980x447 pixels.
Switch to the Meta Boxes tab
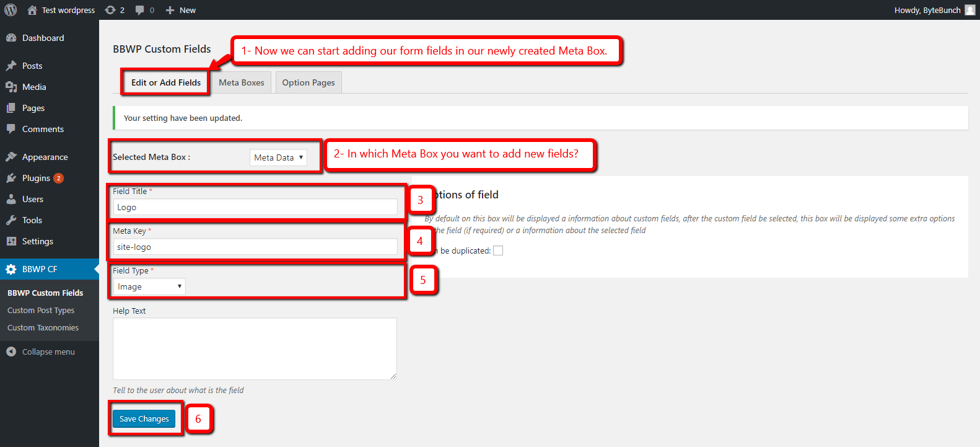[x=242, y=82]
